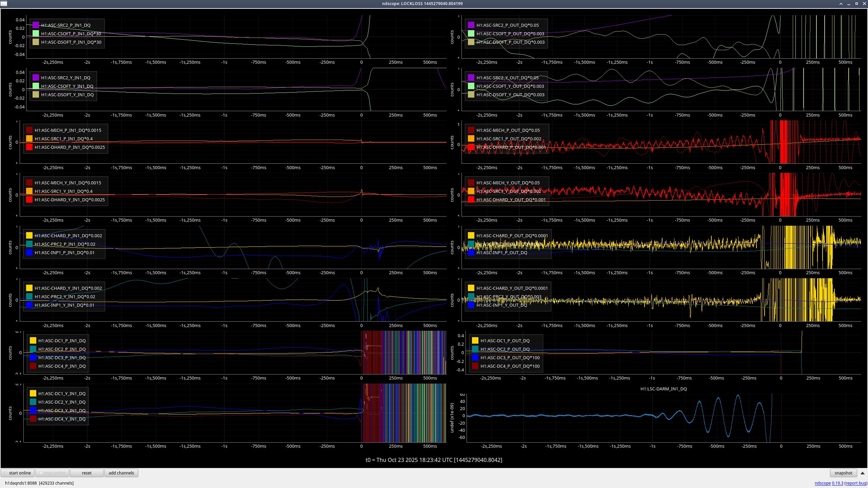This screenshot has height=488, width=868.
Task: Click orange swatch for SRC1_Y_OUT_DQ*0.002
Action: [x=471, y=191]
